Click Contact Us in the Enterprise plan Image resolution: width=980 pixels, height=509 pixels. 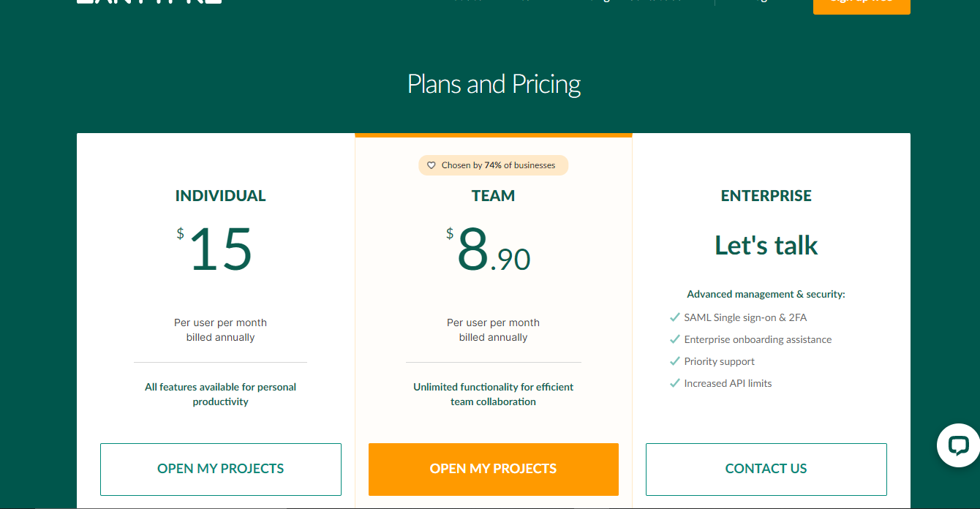(766, 469)
